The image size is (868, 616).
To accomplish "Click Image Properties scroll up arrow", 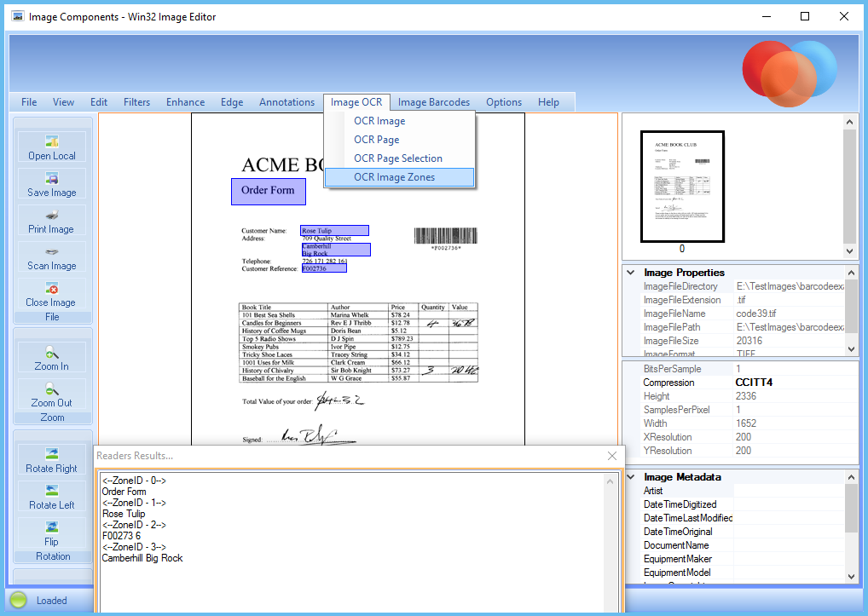I will 852,273.
